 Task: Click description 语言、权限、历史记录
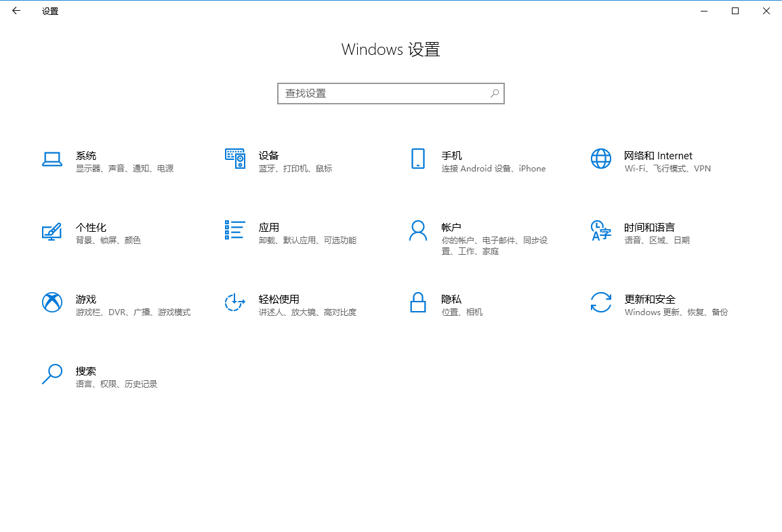[116, 384]
